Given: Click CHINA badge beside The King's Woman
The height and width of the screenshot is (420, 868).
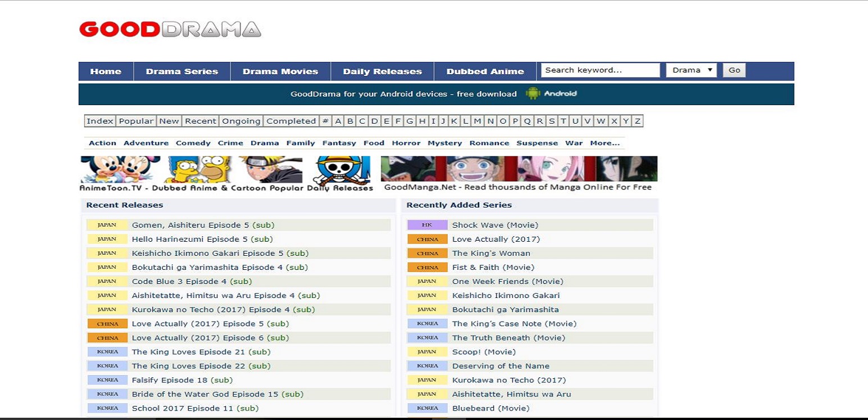Looking at the screenshot, I should point(427,253).
